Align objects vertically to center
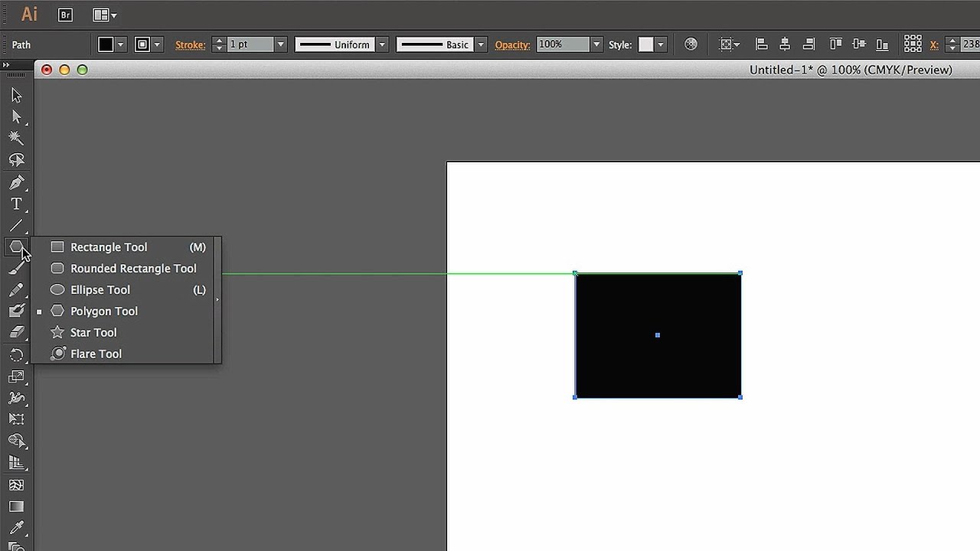980x551 pixels. click(858, 44)
